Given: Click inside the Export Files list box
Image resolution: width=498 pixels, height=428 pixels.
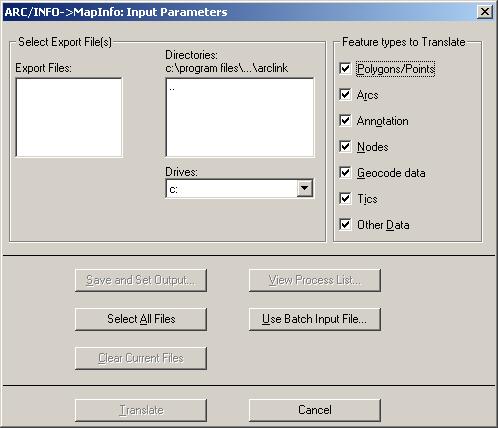Looking at the screenshot, I should [x=69, y=117].
